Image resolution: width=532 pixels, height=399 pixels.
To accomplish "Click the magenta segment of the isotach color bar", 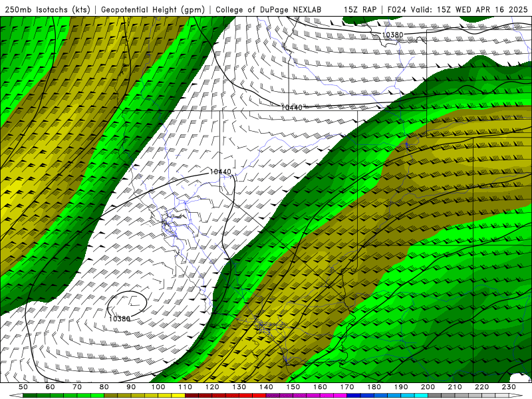I will point(307,396).
